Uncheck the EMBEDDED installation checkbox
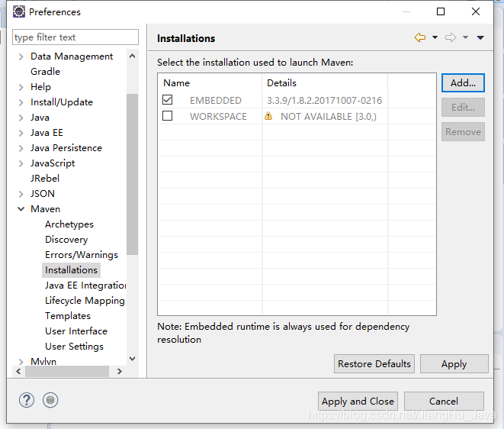504x429 pixels. point(168,100)
